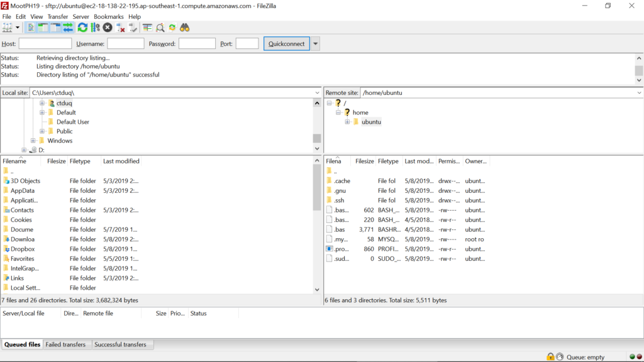Click the Port input field

(247, 43)
